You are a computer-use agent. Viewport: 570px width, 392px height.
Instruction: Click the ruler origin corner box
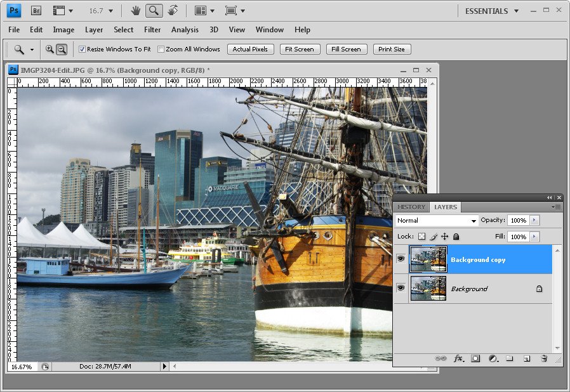12,83
